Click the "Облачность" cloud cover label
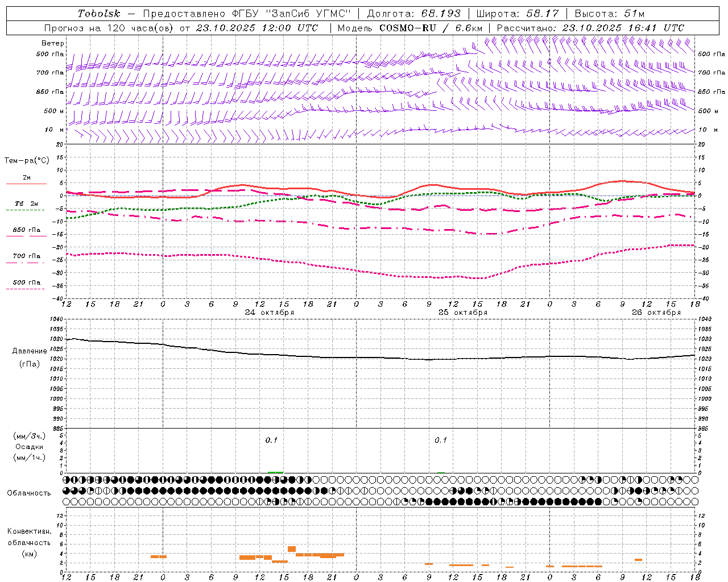728x582 pixels. pos(29,493)
